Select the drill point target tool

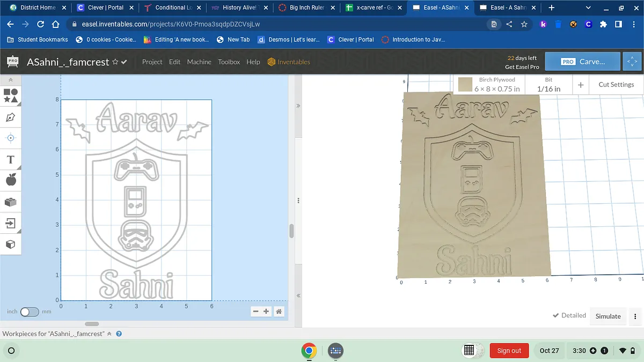(x=11, y=138)
